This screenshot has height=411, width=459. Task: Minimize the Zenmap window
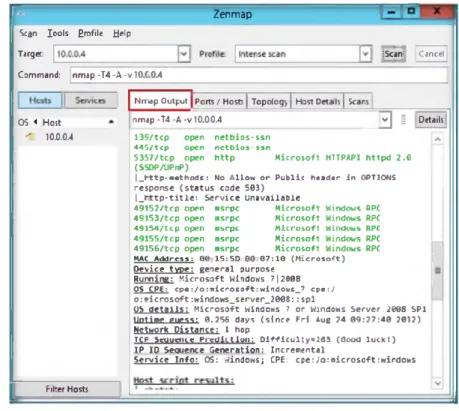click(x=391, y=12)
